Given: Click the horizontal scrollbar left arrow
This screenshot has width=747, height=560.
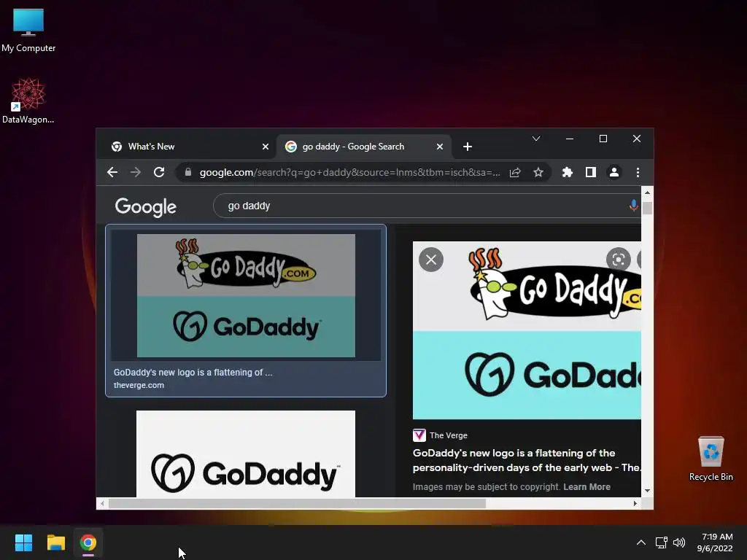Looking at the screenshot, I should pos(102,503).
